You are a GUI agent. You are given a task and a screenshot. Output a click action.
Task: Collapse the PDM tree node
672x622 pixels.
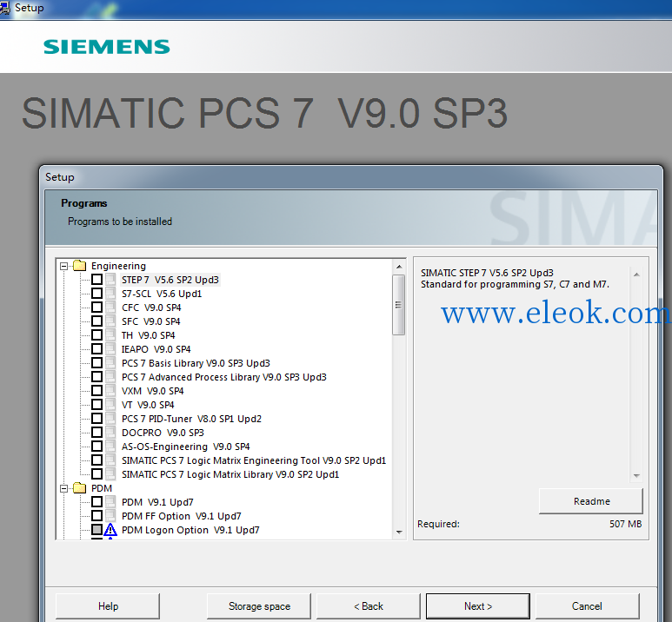pyautogui.click(x=63, y=488)
